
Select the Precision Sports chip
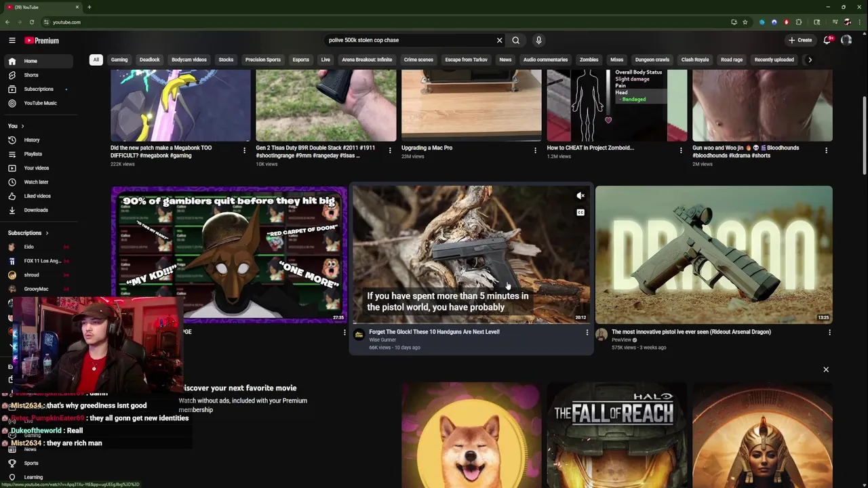(x=263, y=60)
